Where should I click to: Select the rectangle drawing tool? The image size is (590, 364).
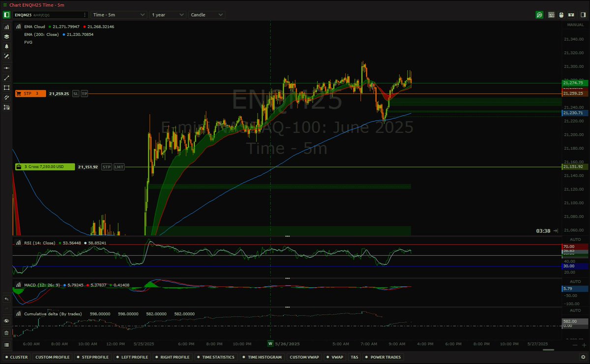tap(6, 87)
